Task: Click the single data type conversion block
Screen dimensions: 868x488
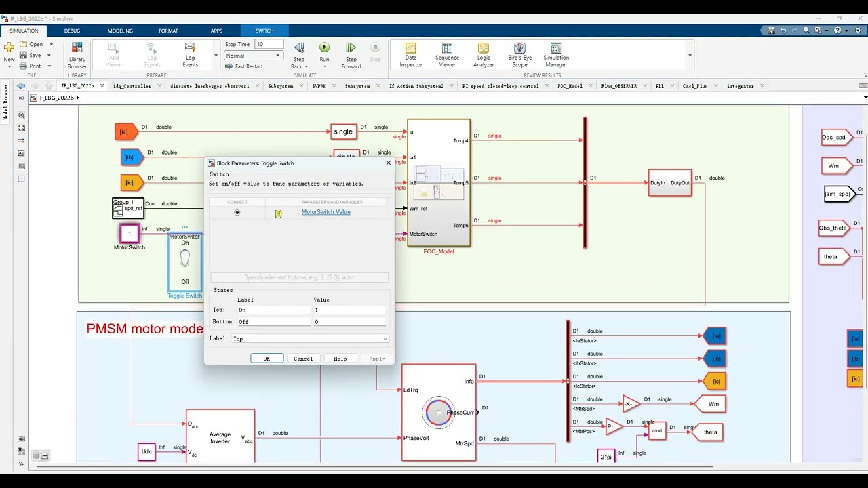Action: point(343,131)
